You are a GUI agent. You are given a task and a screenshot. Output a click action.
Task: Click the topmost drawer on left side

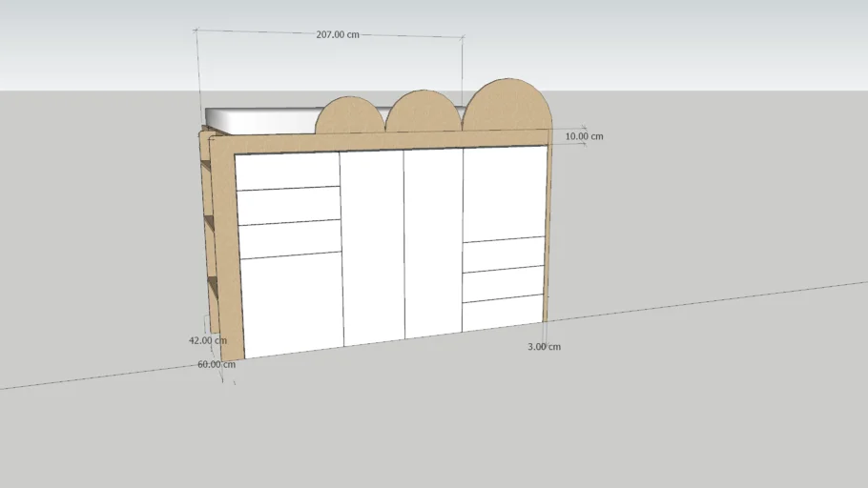(x=287, y=172)
